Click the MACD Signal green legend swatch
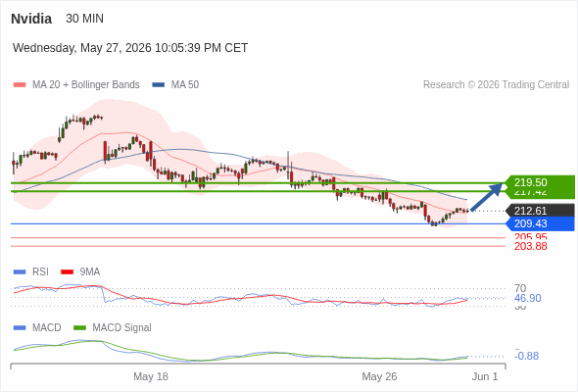 click(79, 328)
